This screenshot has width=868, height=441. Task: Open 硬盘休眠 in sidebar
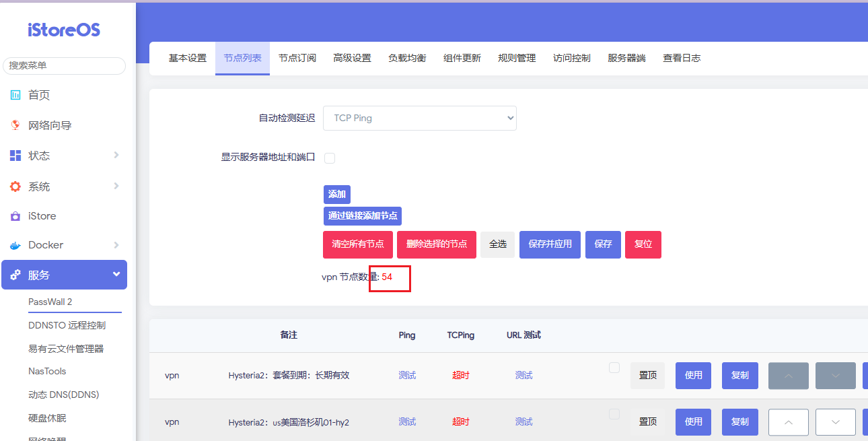(x=47, y=418)
